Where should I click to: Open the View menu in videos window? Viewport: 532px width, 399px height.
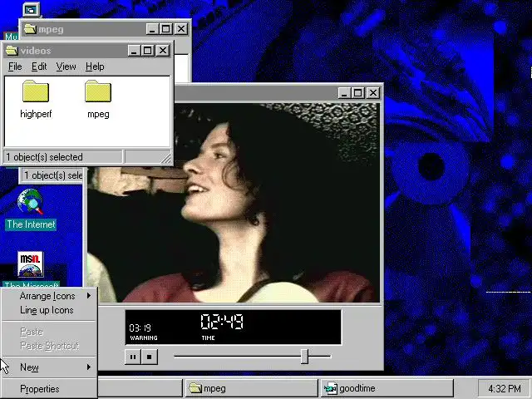[x=66, y=66]
